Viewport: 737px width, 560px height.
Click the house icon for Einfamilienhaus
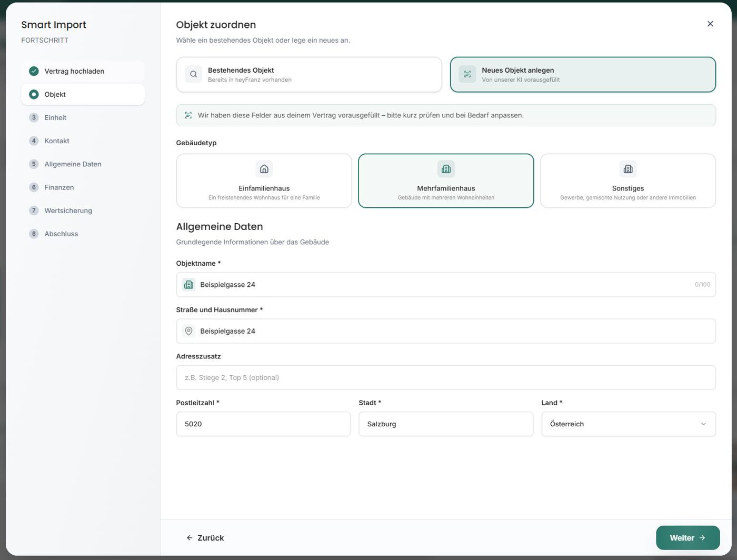pyautogui.click(x=264, y=169)
